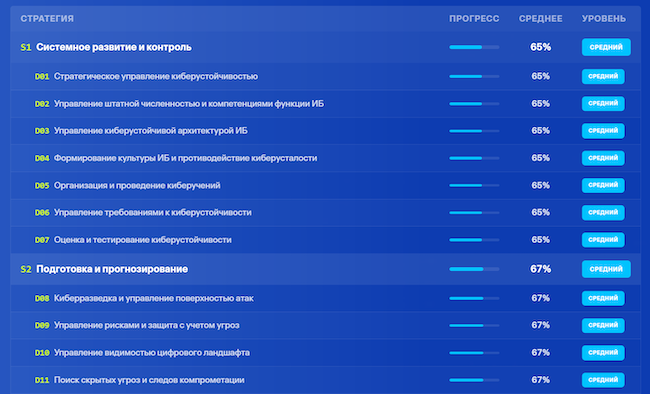
Task: Click the СРЕДНИЙ badge in D03 row
Action: click(603, 131)
